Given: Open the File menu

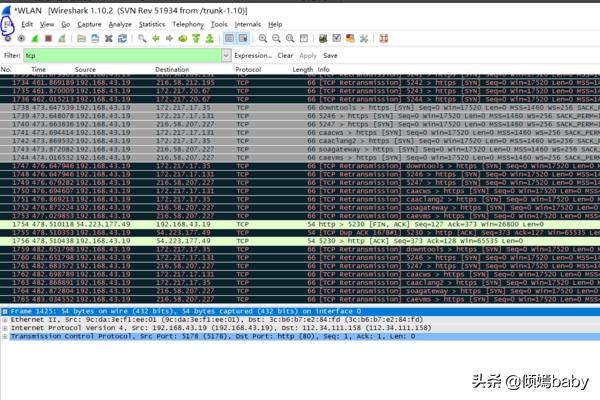Looking at the screenshot, I should (x=8, y=24).
